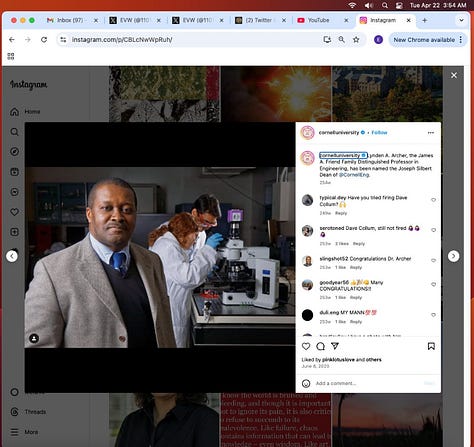
Task: Open Notifications heart in the sidebar
Action: (14, 212)
